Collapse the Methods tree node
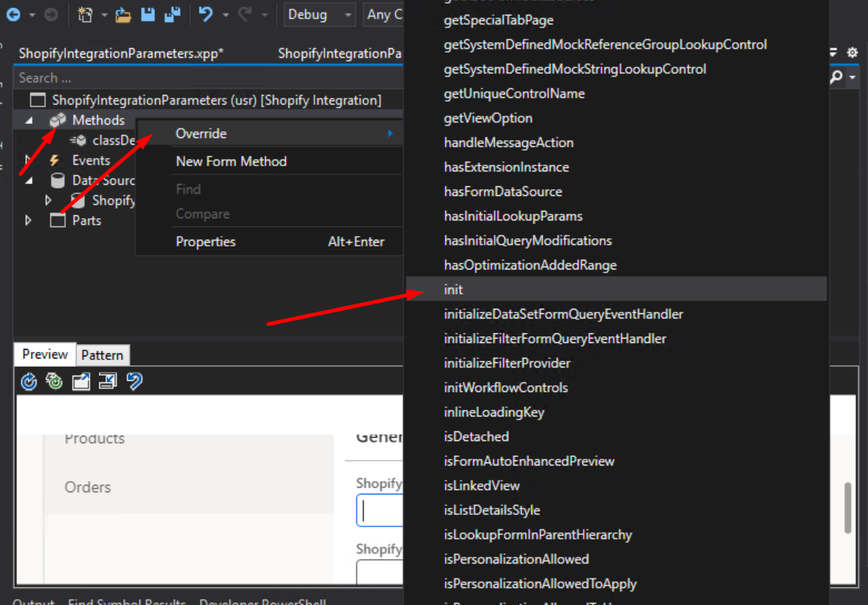Viewport: 868px width, 605px height. point(29,120)
